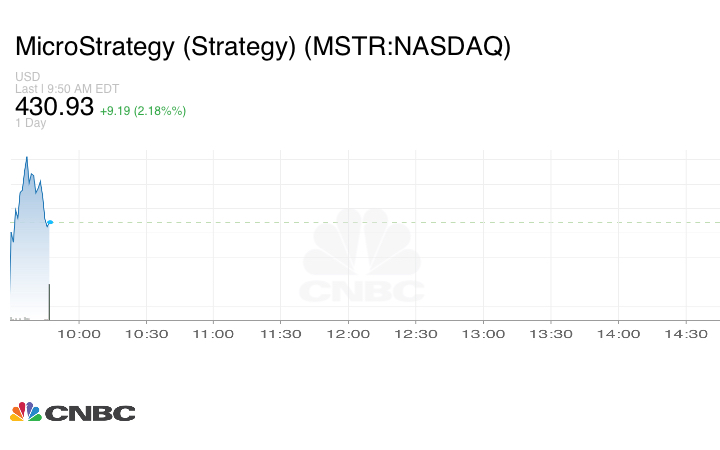Click the highest peak of the price line
720x450 pixels.
click(x=26, y=157)
